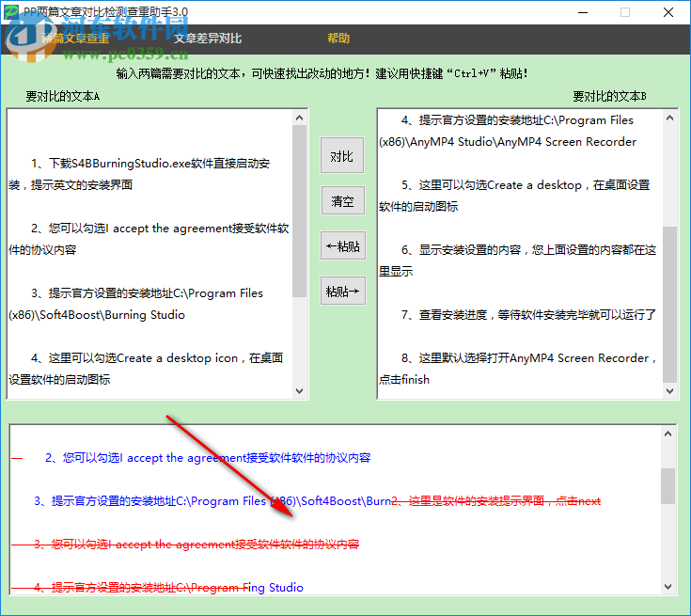Click up arrow of result pane scrollbar
This screenshot has height=616, width=691.
(668, 434)
